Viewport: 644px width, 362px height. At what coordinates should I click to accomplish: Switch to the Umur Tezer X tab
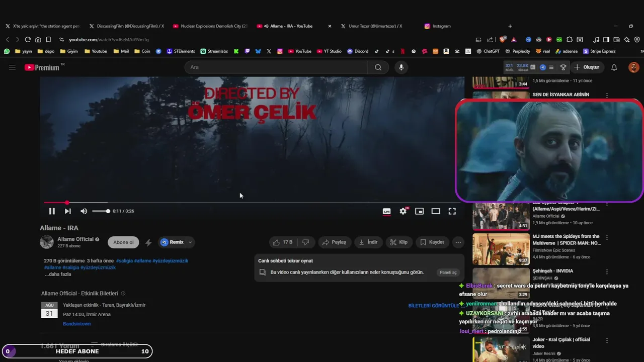(374, 26)
